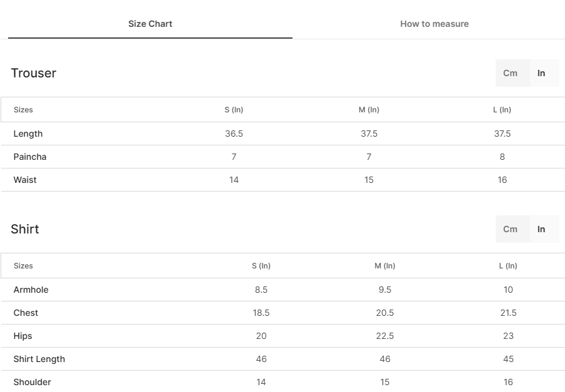Click S (In) header in Trouser table
Image resolution: width=565 pixels, height=392 pixels.
234,110
